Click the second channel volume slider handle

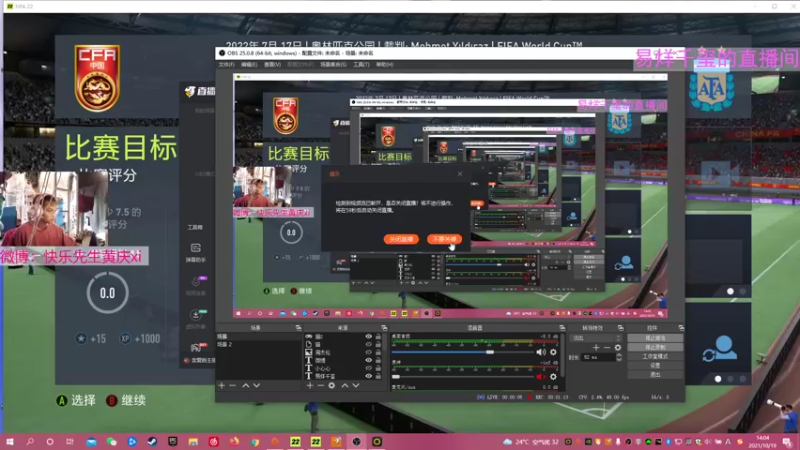click(x=396, y=377)
